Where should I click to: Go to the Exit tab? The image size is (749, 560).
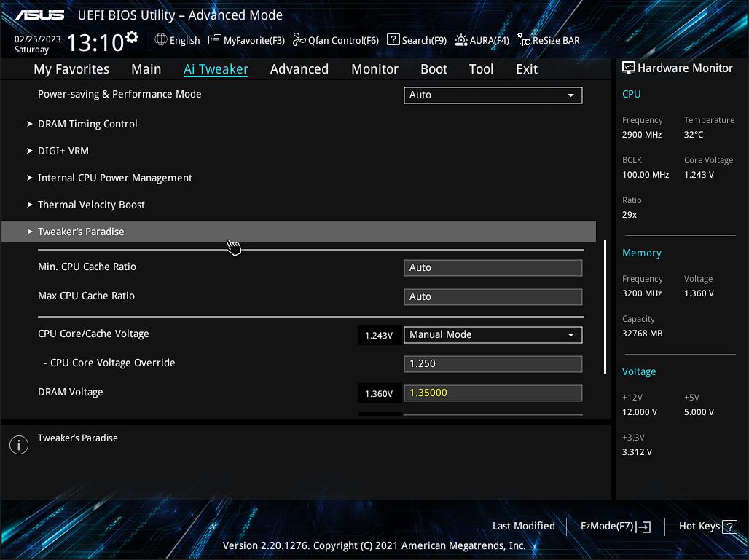coord(527,68)
